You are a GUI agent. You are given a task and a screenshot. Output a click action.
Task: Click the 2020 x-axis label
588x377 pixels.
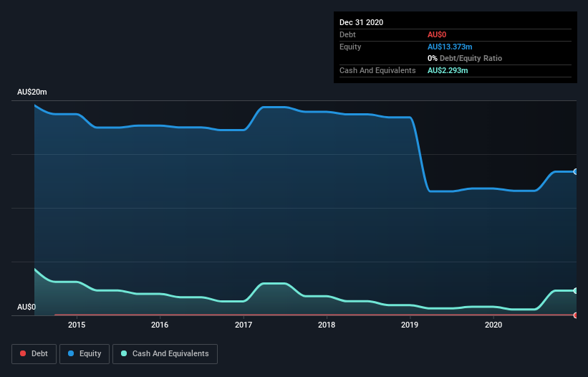pos(493,325)
